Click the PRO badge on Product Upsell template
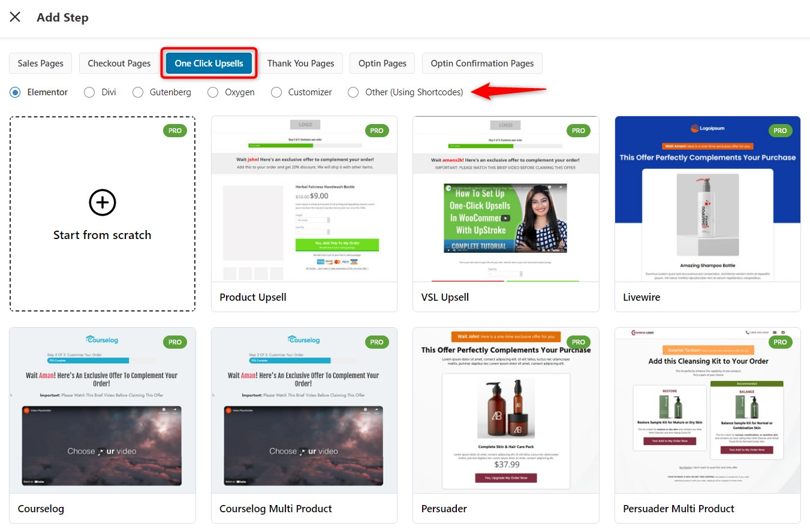This screenshot has height=532, width=810. (x=377, y=130)
